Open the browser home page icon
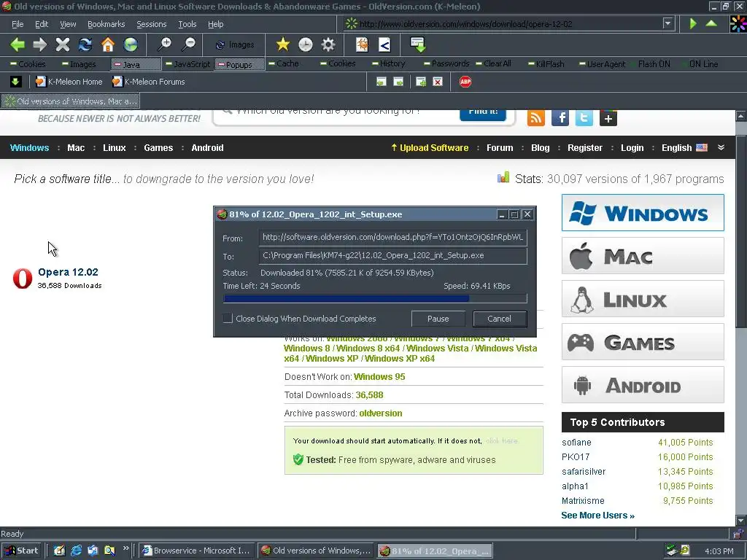This screenshot has width=747, height=560. (x=108, y=44)
